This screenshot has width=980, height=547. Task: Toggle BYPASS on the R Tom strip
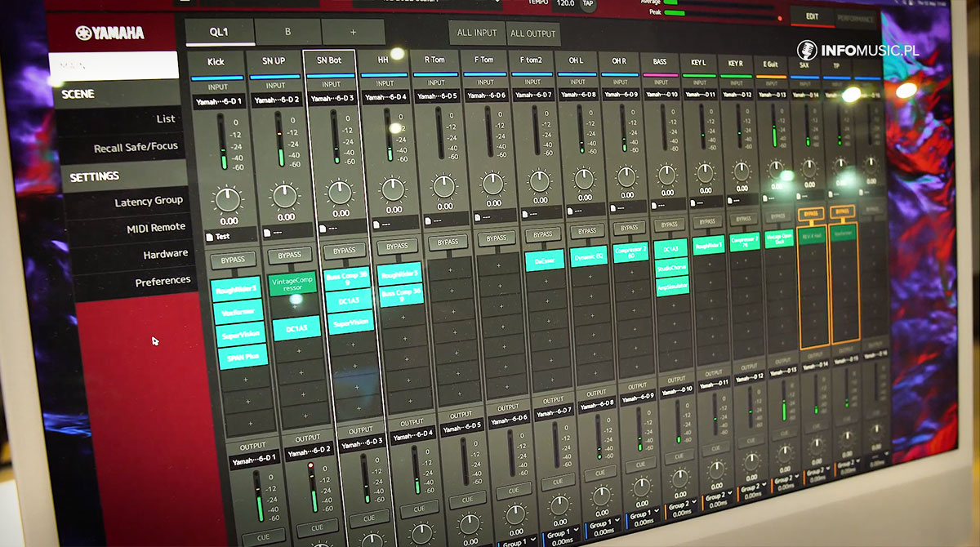tap(448, 242)
